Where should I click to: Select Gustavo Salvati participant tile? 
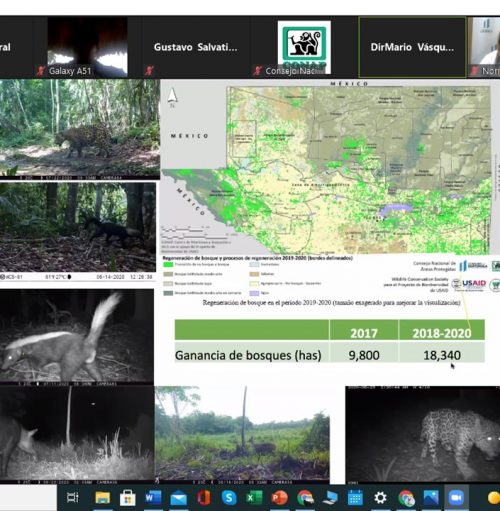point(196,47)
